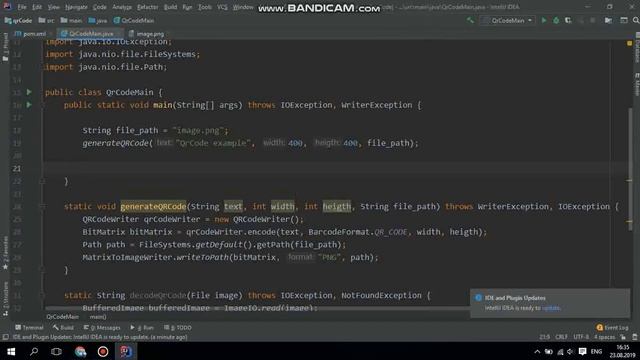Open Windows search from the taskbar
Screen dimensions: 640x360
pos(34,351)
